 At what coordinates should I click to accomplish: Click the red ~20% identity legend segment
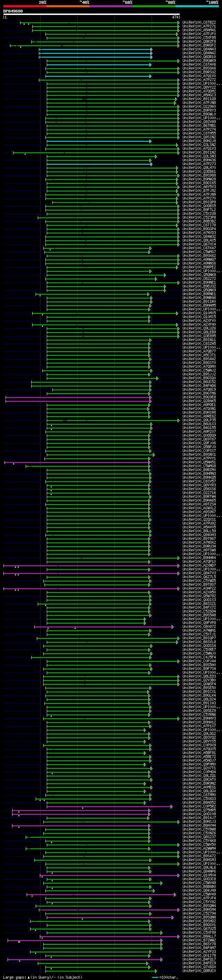25,6
